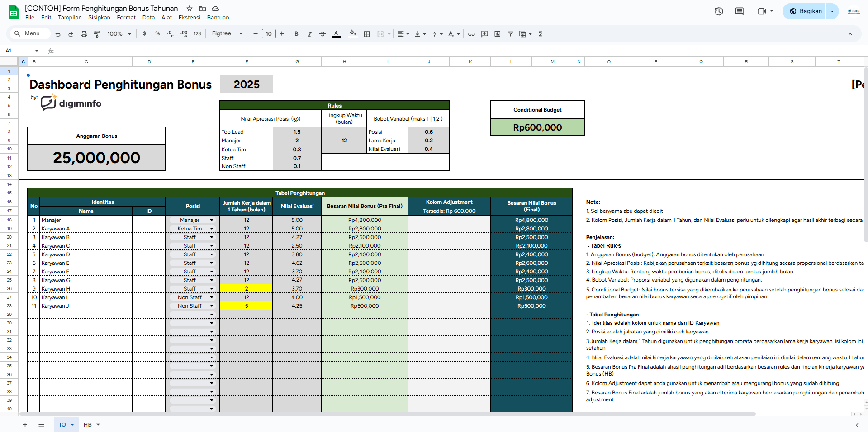This screenshot has width=868, height=432.
Task: Insert a chart
Action: click(498, 34)
